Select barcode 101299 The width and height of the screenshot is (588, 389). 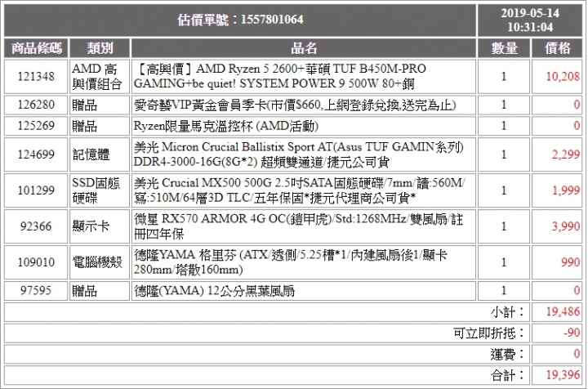[36, 190]
